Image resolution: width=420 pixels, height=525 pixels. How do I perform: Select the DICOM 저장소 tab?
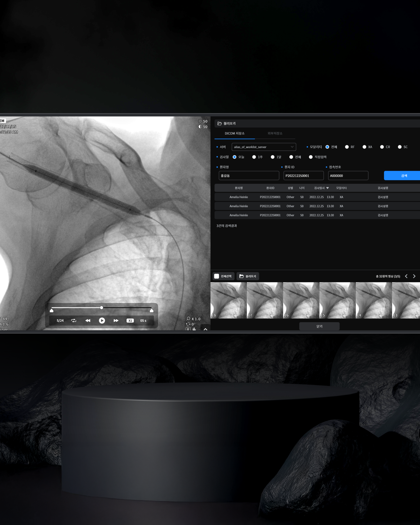(235, 133)
